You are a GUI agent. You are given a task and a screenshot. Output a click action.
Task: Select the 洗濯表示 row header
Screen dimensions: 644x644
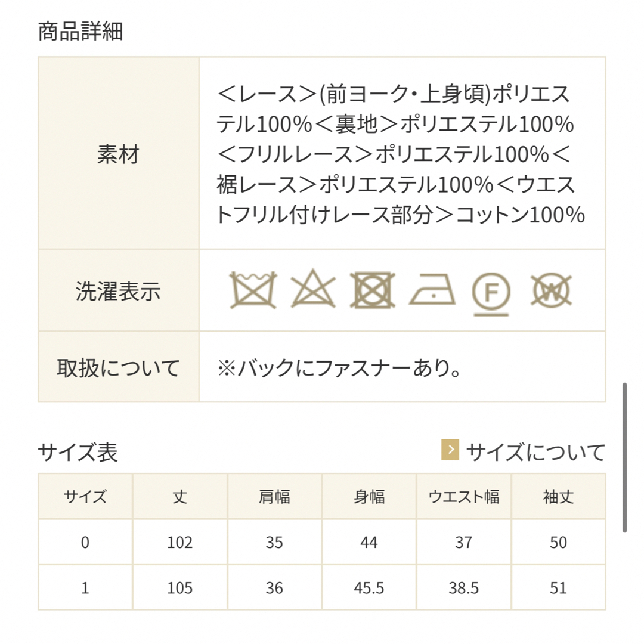119,290
